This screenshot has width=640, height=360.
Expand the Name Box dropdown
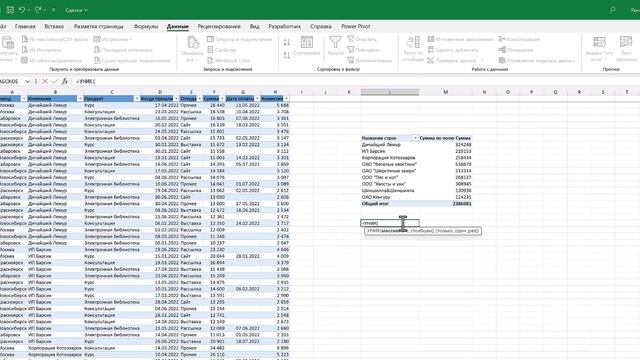27,82
